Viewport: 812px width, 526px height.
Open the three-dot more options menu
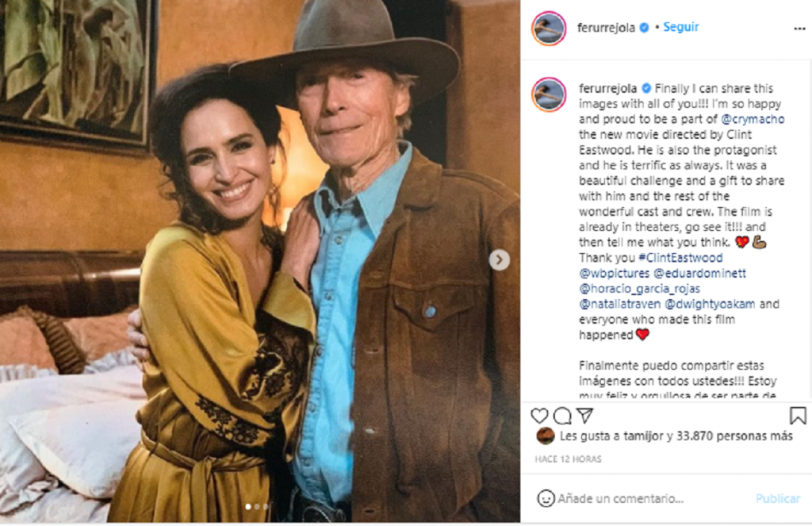pyautogui.click(x=799, y=28)
